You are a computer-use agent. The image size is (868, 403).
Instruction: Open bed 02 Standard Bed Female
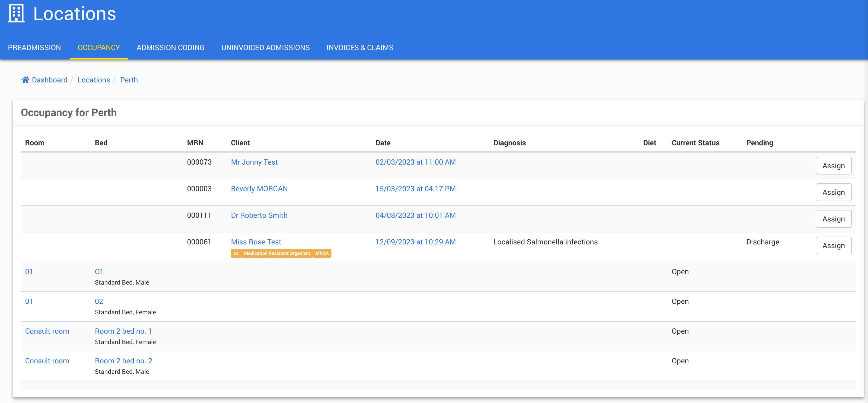click(x=99, y=301)
